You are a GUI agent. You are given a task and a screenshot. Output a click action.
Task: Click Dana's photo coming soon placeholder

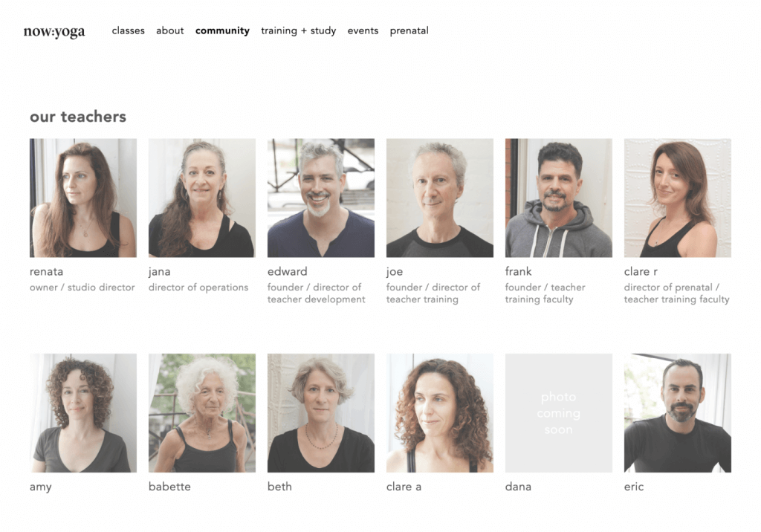pyautogui.click(x=559, y=413)
